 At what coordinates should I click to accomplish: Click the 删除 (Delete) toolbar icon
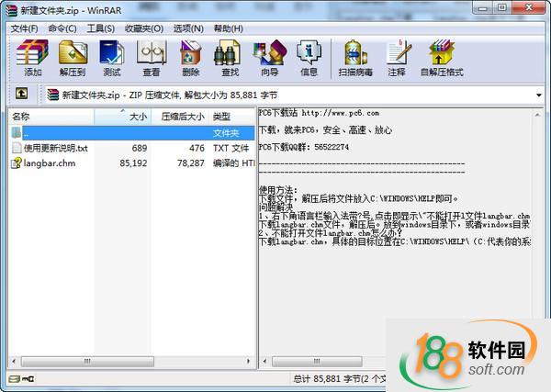(x=190, y=58)
